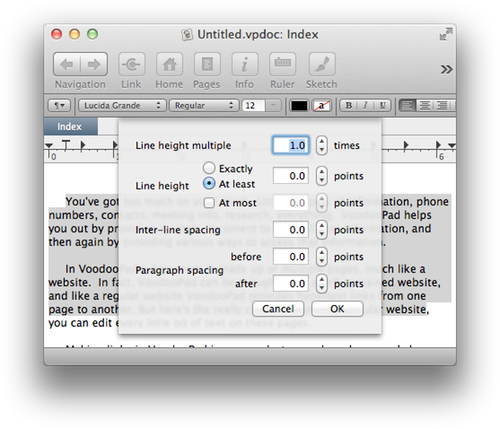Screen dimensions: 500x429
Task: Click the left indent marker on ruler
Action: click(49, 146)
